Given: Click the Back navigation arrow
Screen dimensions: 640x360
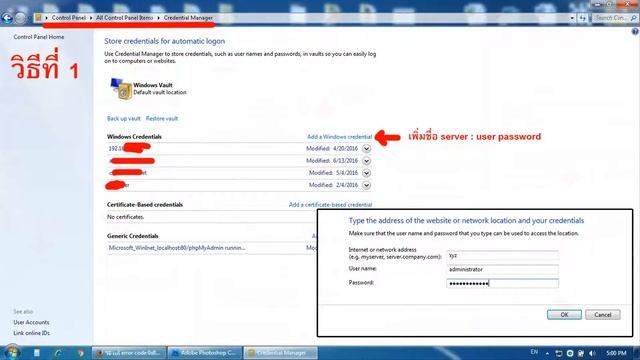Looking at the screenshot, I should point(7,18).
